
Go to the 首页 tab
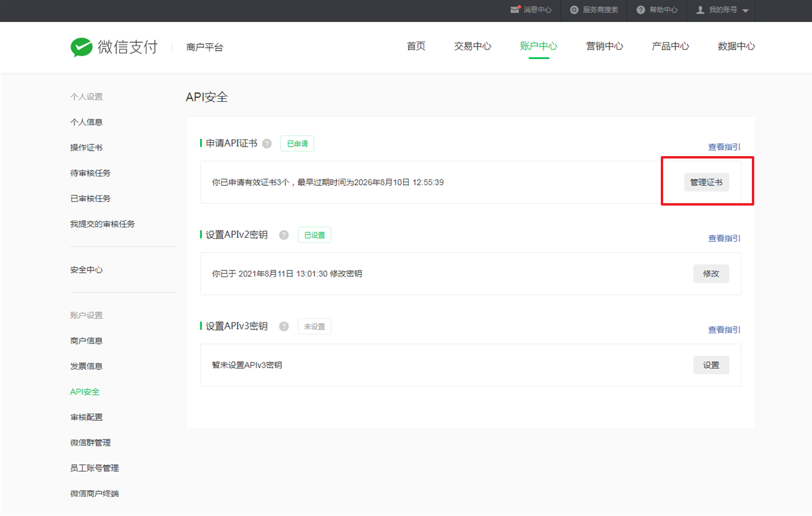click(416, 46)
